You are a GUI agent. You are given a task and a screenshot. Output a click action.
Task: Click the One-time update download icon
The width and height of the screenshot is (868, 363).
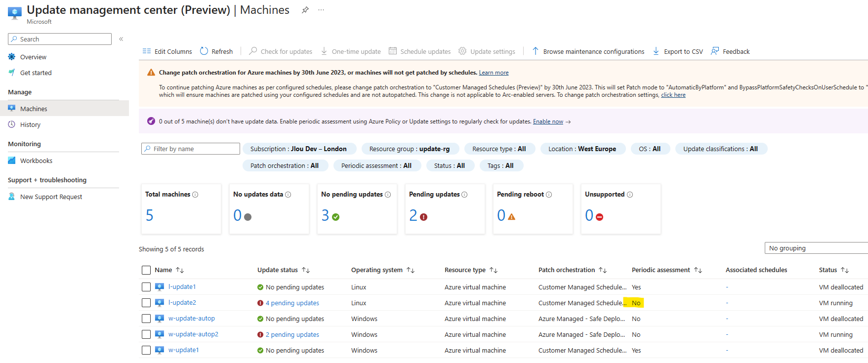pyautogui.click(x=324, y=51)
